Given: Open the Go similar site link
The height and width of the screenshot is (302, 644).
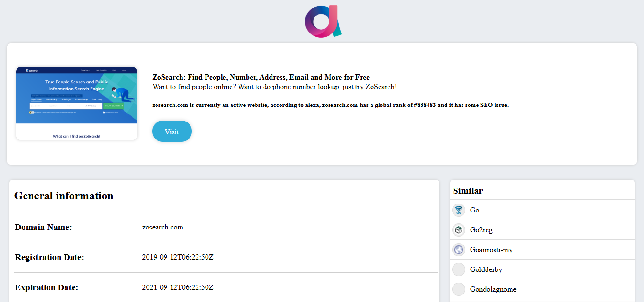Looking at the screenshot, I should tap(474, 210).
